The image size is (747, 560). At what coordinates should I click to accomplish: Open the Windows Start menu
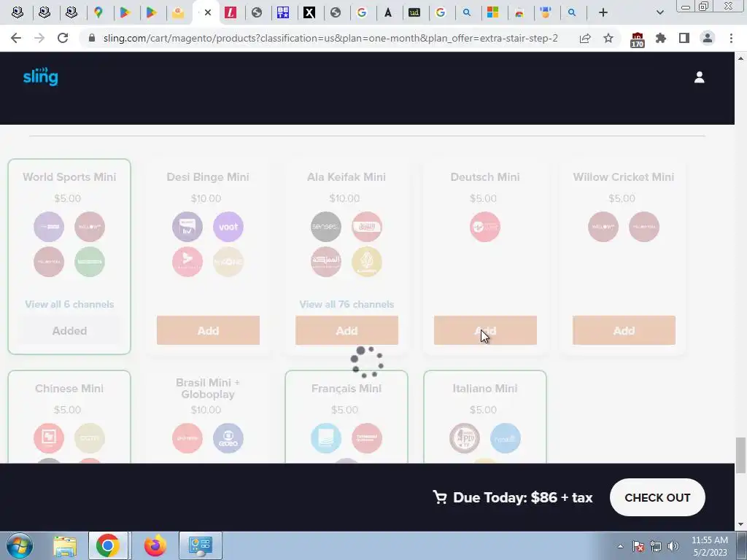point(20,545)
